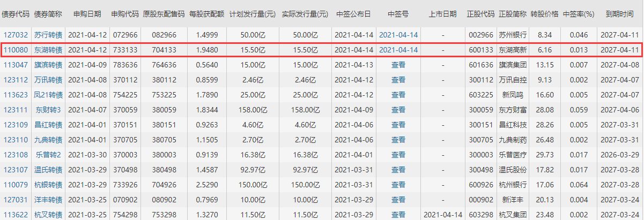The image size is (644, 220).
Task: Select stock name 东方财富
Action: point(513,110)
